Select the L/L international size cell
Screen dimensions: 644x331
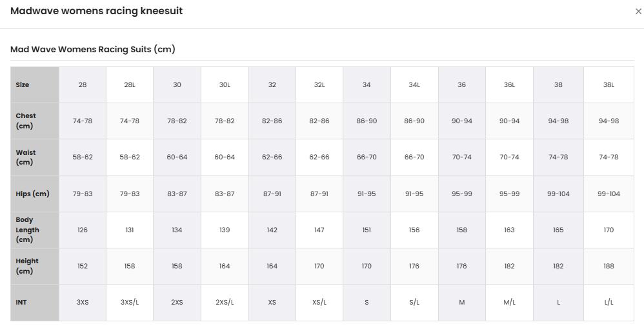click(609, 303)
